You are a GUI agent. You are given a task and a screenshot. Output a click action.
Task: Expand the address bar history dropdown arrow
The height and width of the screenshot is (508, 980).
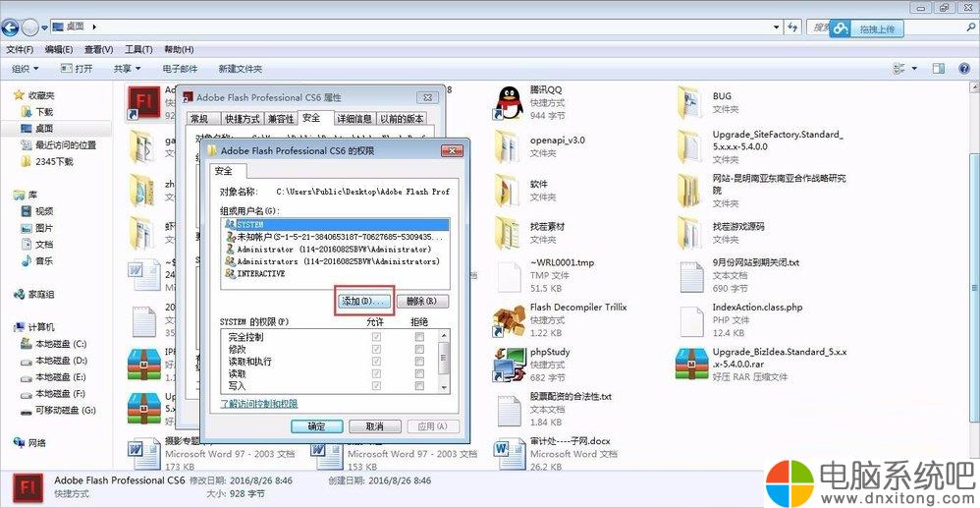777,27
